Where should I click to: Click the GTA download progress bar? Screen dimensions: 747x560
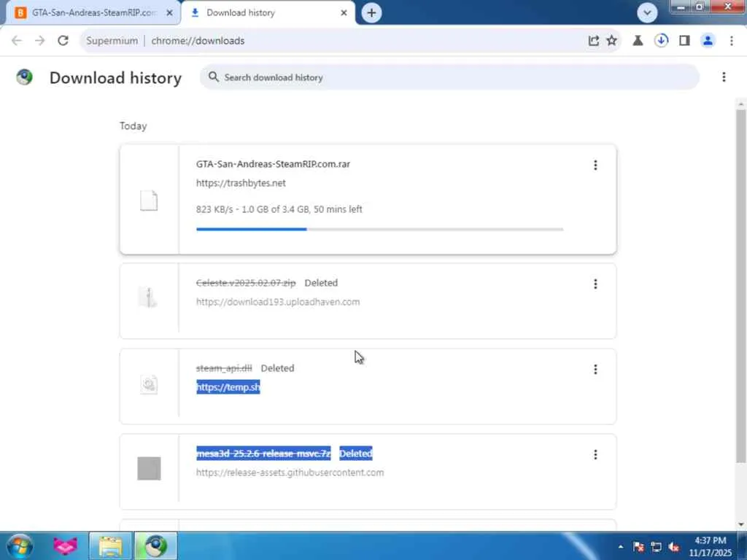[379, 229]
